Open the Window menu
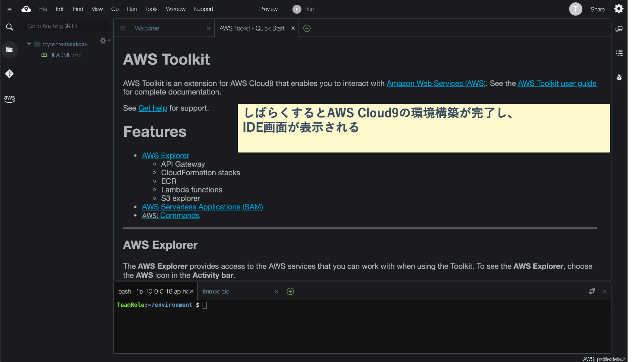 point(176,9)
